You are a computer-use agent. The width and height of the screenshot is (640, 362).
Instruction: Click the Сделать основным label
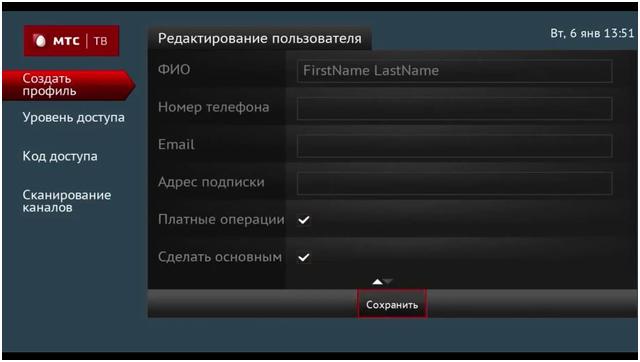(220, 257)
